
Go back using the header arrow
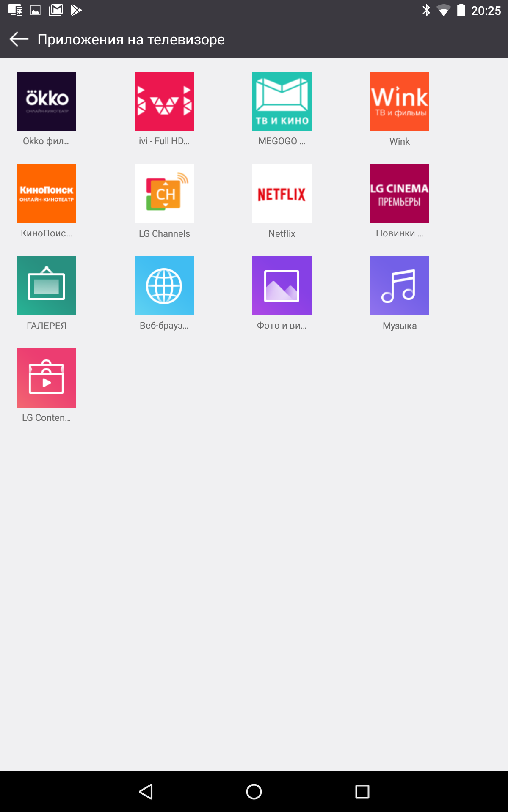point(19,39)
